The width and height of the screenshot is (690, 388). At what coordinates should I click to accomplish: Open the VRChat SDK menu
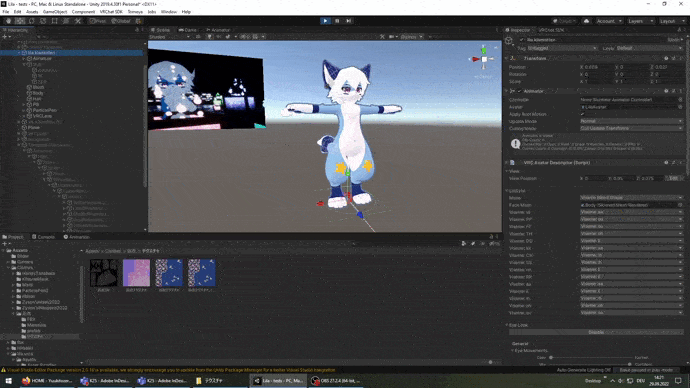pos(111,12)
